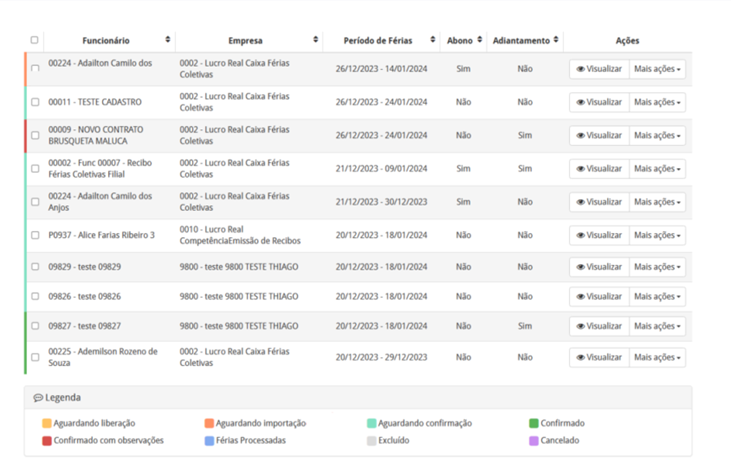Click eye icon for TESTE CADASTRO row
The width and height of the screenshot is (731, 467).
[581, 102]
